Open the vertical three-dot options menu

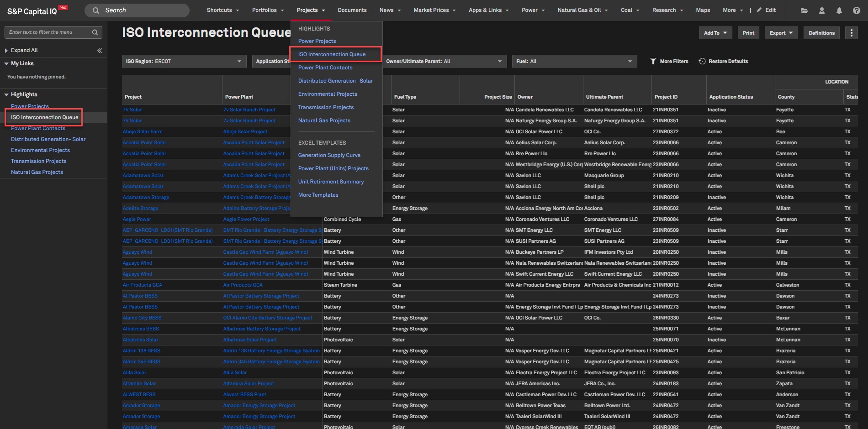851,33
